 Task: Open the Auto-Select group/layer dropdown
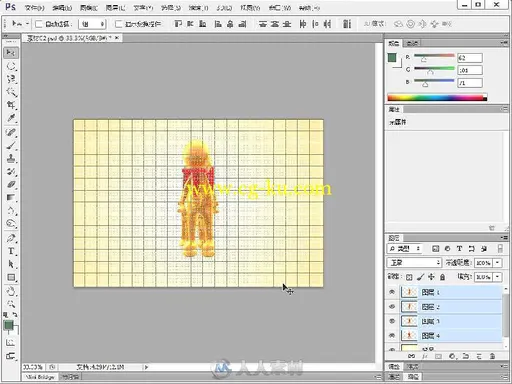(x=92, y=24)
